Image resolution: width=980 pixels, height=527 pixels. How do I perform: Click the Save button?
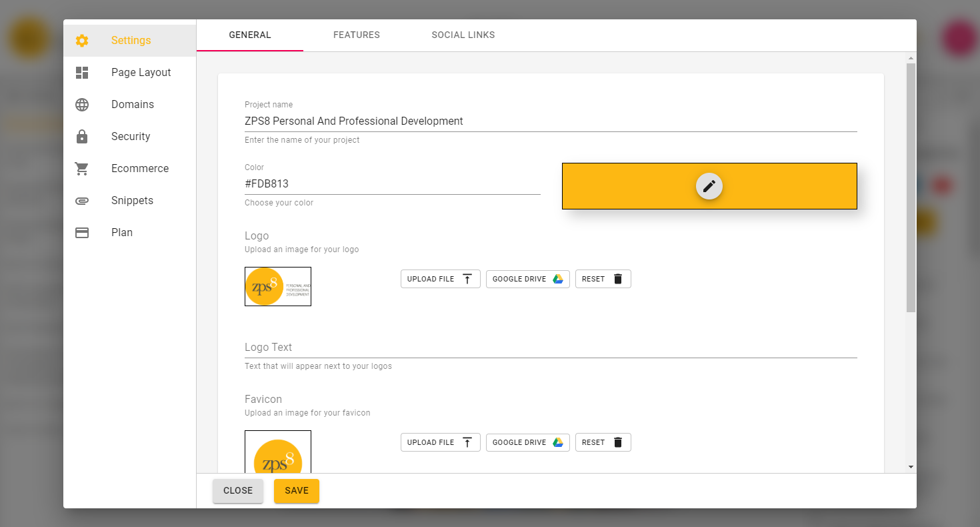297,491
